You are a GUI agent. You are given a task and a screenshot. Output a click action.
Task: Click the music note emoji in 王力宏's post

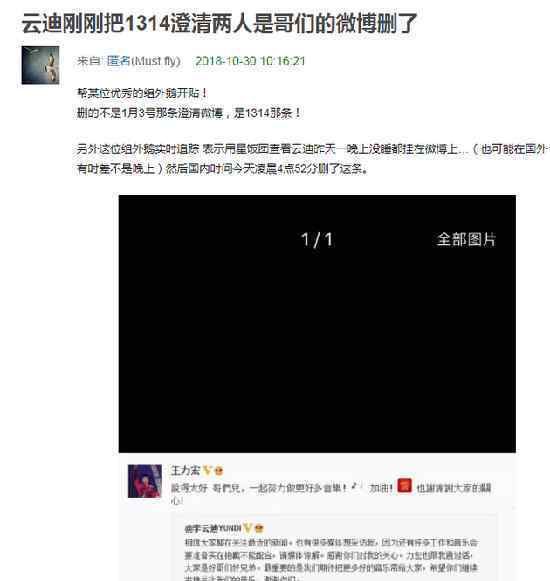[x=355, y=486]
